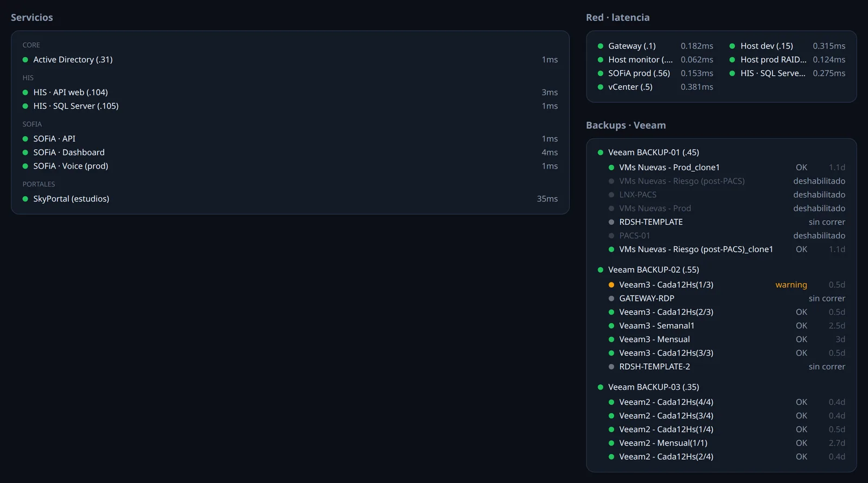Select the vCenter (.5) latency entry
This screenshot has width=868, height=483.
[655, 87]
